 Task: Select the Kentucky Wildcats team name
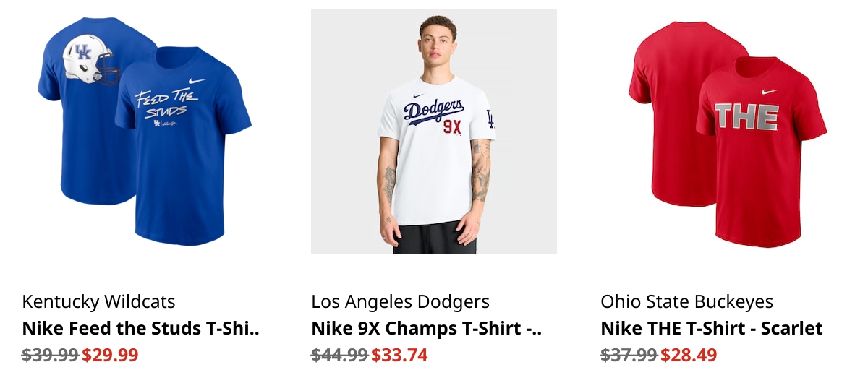[x=99, y=301]
